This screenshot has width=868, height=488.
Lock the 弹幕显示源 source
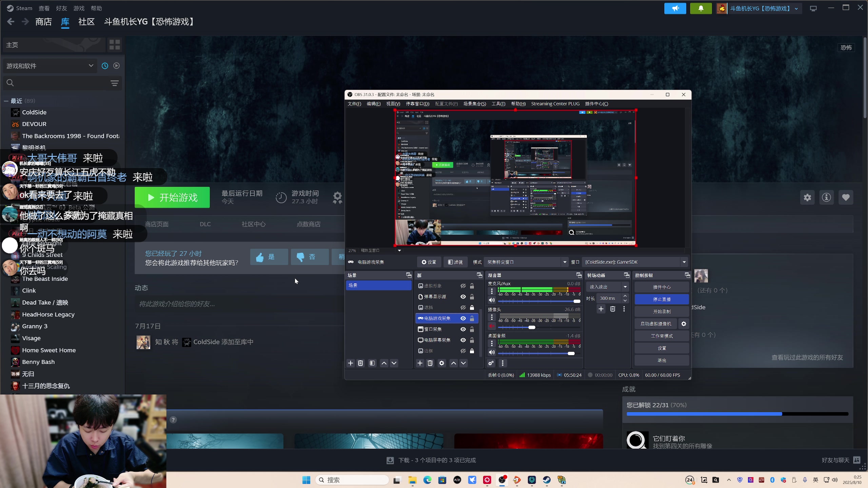(472, 297)
